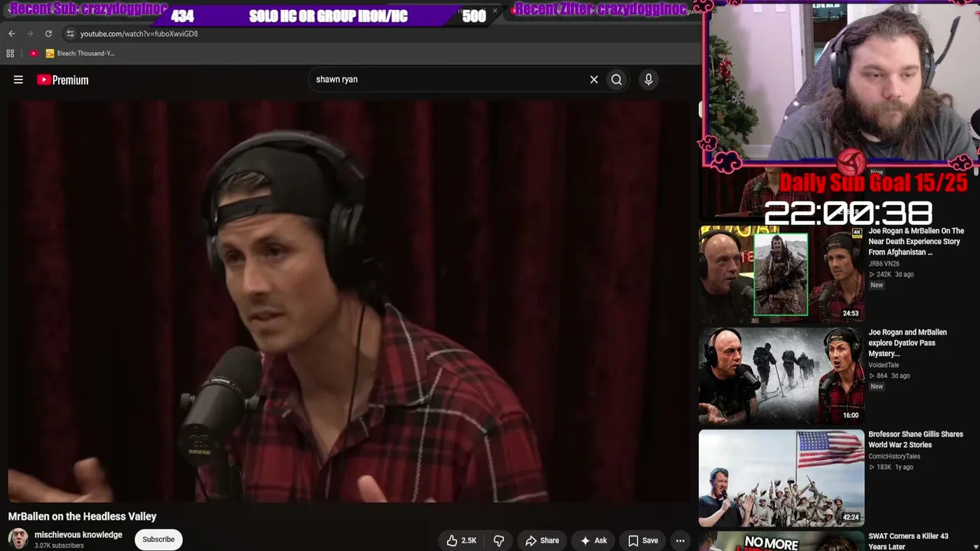The image size is (980, 551).
Task: Open 'Joe Rogan and MrBallen explore Dyatlov Pass' title
Action: click(907, 343)
